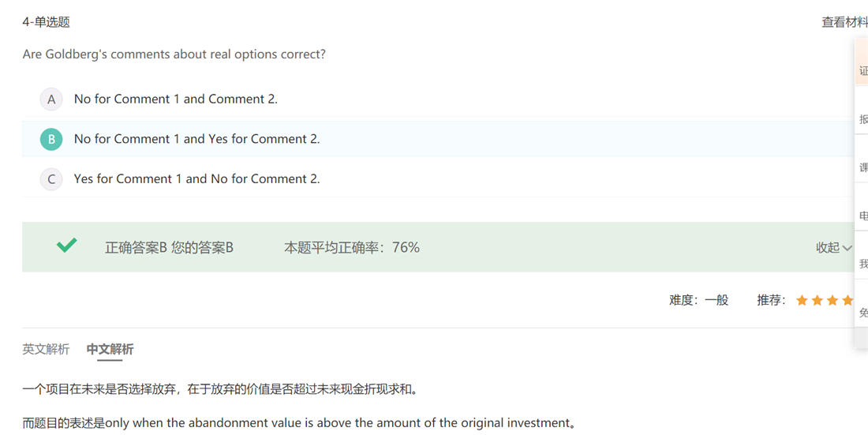The height and width of the screenshot is (435, 868).
Task: Click the 收起 chevron arrow
Action: (x=847, y=248)
